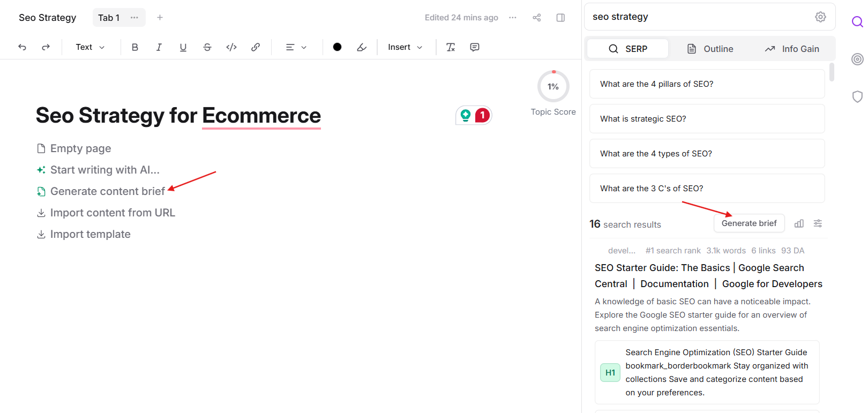Click the Generate brief button
Screen dimensions: 868x413
point(749,223)
